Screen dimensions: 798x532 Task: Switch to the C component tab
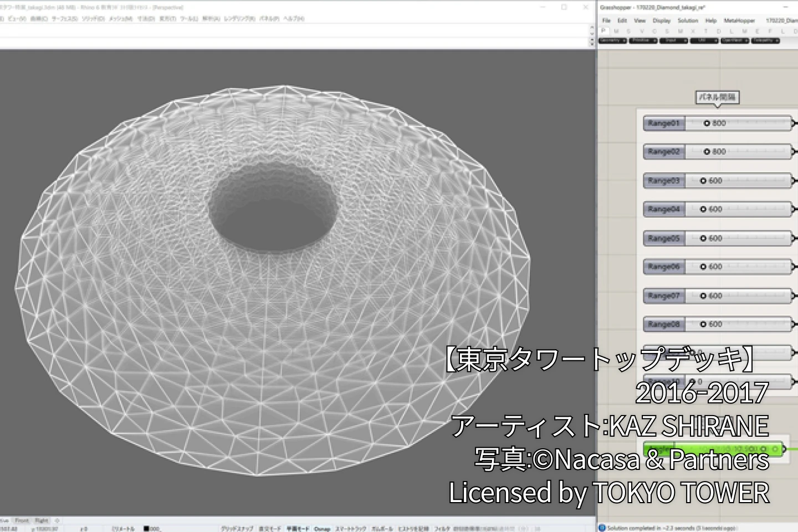[x=654, y=31]
